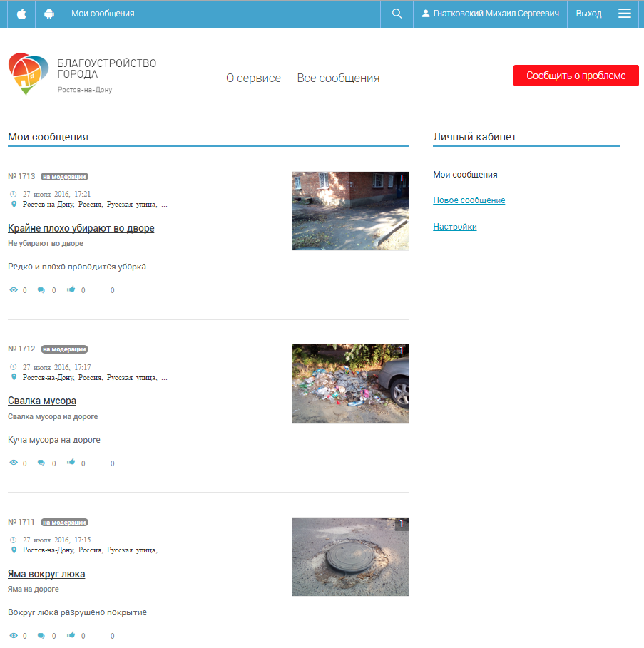Click comments icon on report 1711

coord(41,636)
